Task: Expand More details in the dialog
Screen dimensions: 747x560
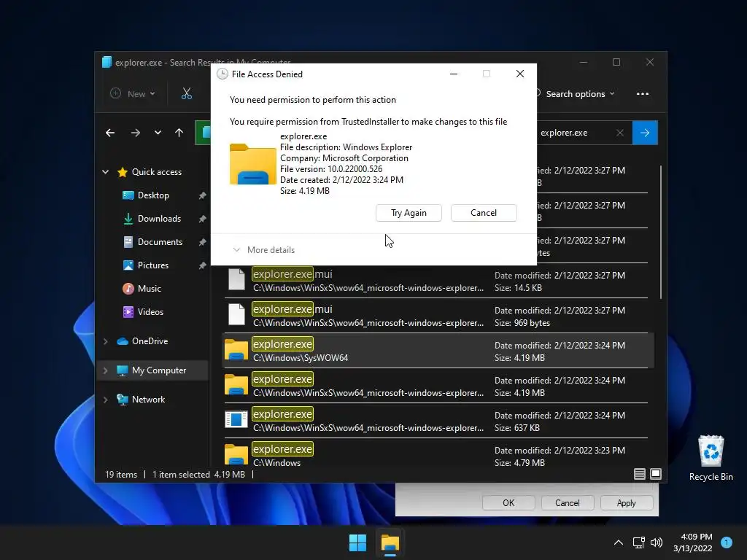Action: pos(264,250)
